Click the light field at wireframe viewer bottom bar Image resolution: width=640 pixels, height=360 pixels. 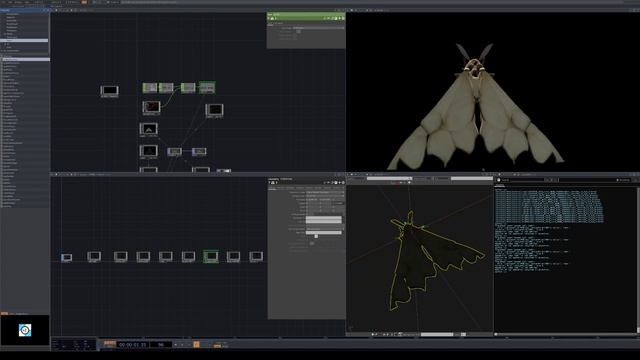click(437, 334)
